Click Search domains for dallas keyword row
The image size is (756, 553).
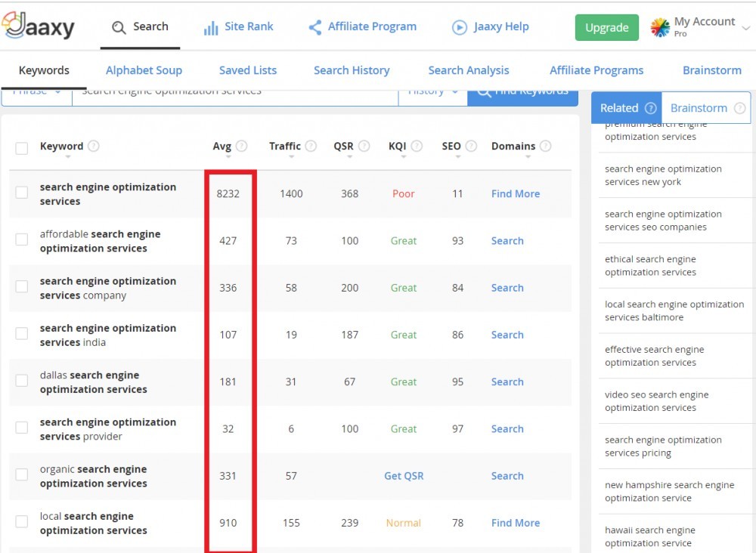[507, 382]
